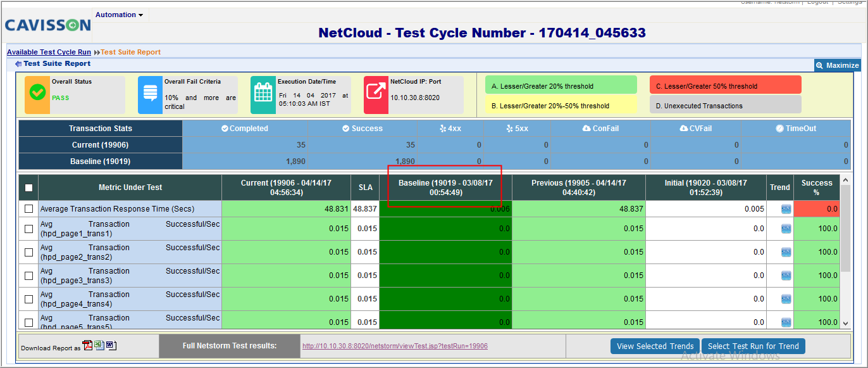
Task: Click the gray 'D. Unexecuted Transactions' legend
Action: coord(726,105)
